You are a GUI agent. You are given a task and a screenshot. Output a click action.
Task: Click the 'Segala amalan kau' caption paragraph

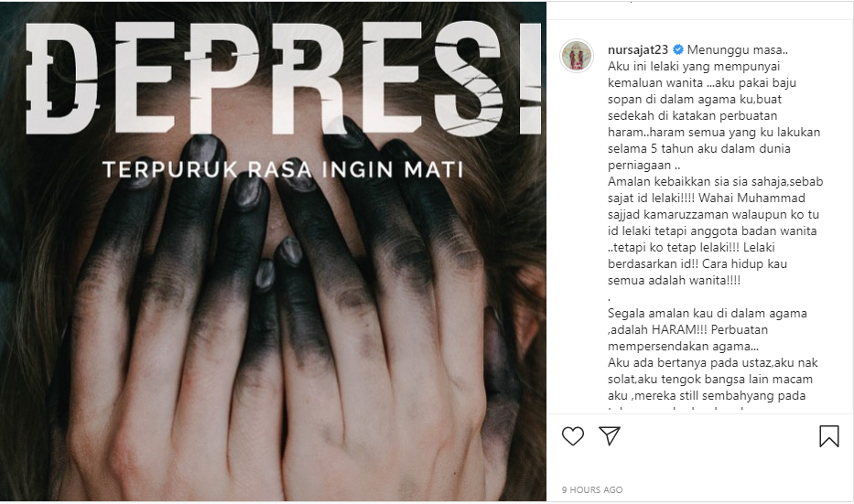click(x=707, y=330)
